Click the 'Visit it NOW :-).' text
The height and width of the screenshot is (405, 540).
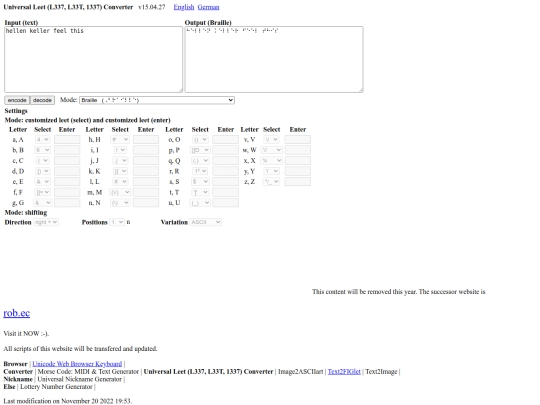(26, 333)
